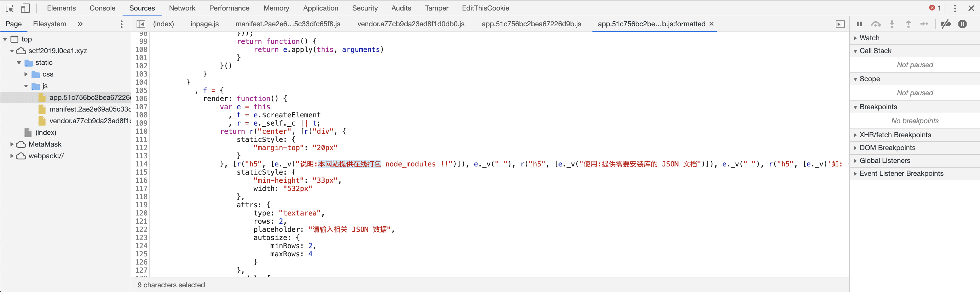Image resolution: width=980 pixels, height=292 pixels.
Task: Toggle pause on exceptions
Action: (962, 24)
